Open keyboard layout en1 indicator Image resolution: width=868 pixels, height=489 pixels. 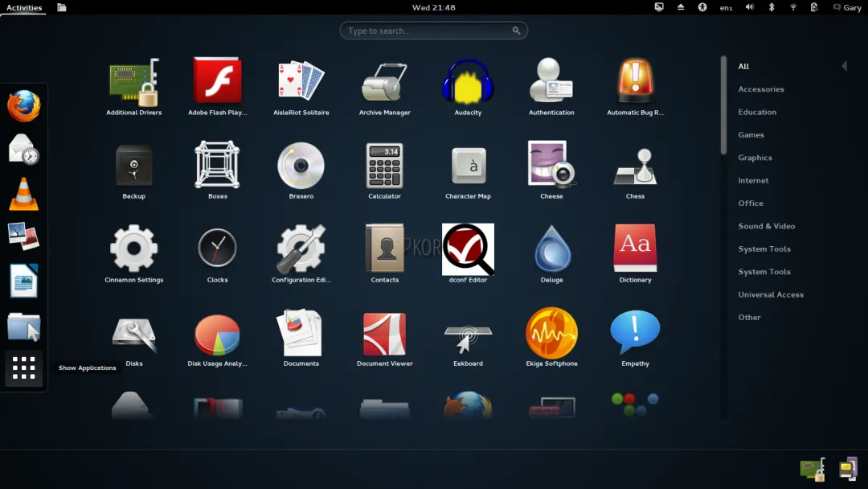tap(726, 8)
